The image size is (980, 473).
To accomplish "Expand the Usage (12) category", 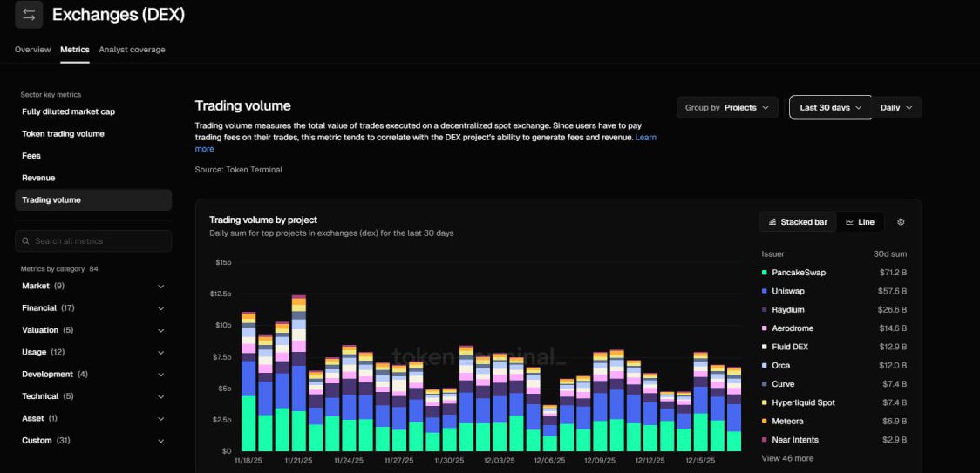I will [x=93, y=353].
